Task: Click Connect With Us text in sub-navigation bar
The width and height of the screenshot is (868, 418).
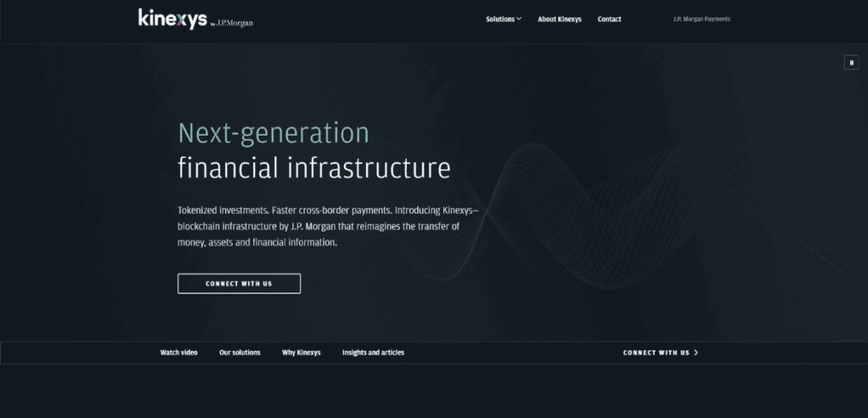Action: pos(656,353)
